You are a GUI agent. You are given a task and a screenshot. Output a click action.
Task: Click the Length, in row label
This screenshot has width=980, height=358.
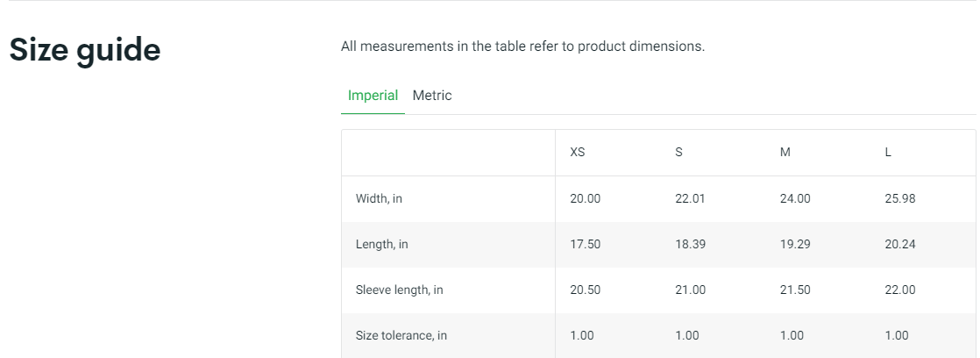[x=381, y=245]
